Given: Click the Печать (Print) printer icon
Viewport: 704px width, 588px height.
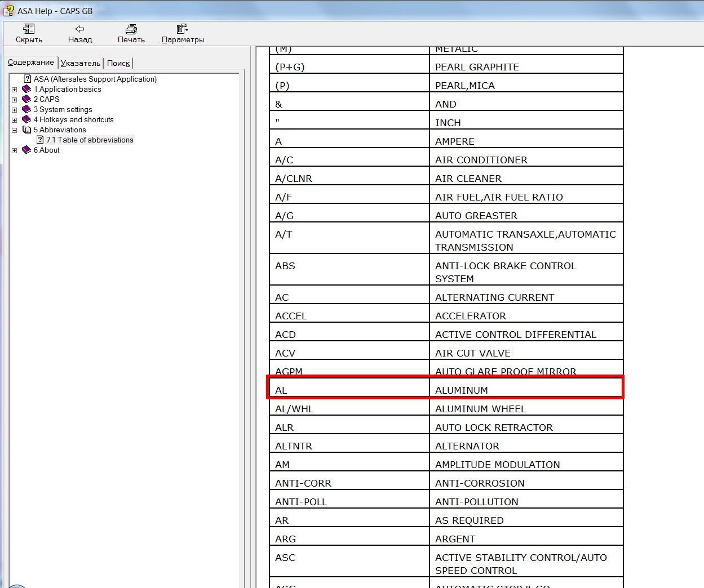Looking at the screenshot, I should pyautogui.click(x=131, y=29).
